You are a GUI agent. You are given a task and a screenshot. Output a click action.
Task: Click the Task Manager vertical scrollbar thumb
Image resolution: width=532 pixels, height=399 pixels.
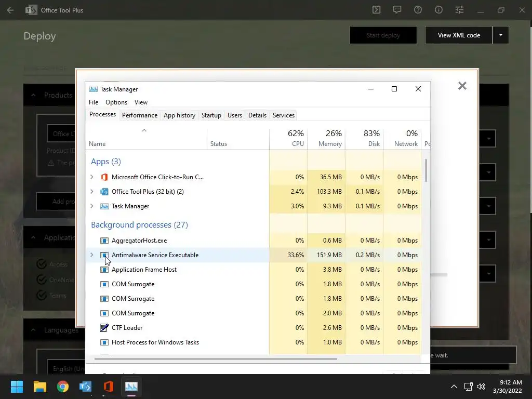tap(426, 170)
